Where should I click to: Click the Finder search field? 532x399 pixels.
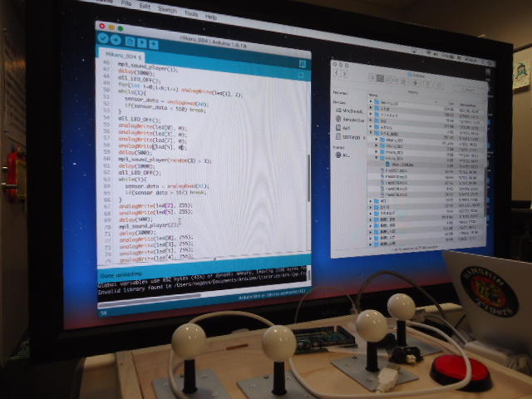[x=469, y=89]
